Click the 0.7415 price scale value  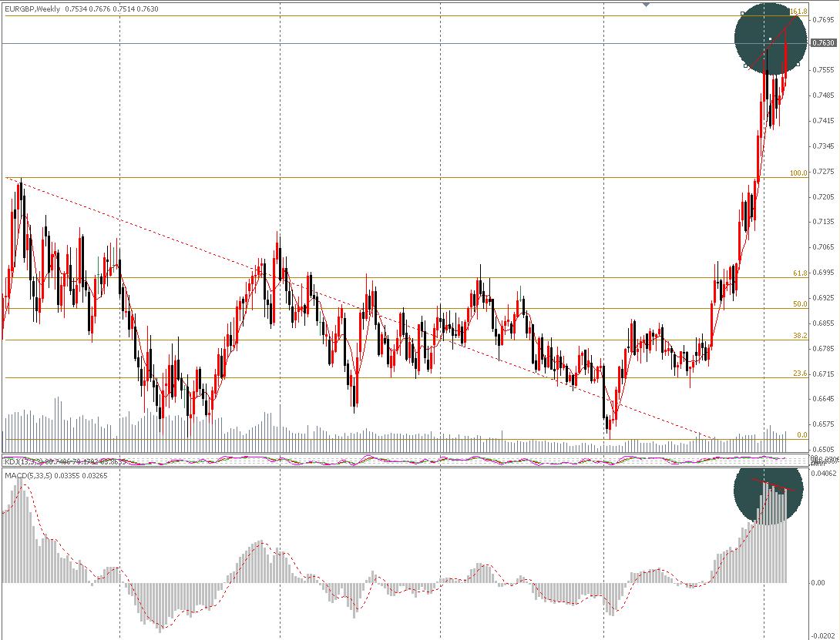coord(823,121)
